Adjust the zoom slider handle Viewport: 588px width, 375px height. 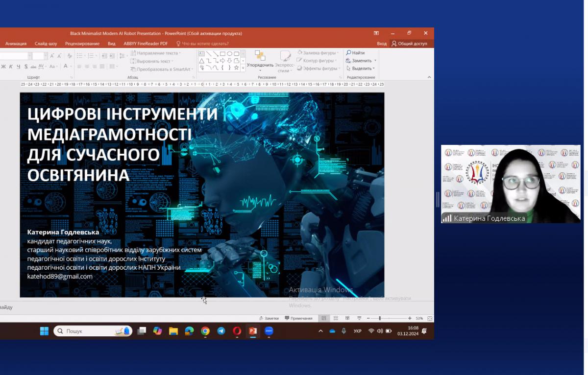[x=380, y=318]
